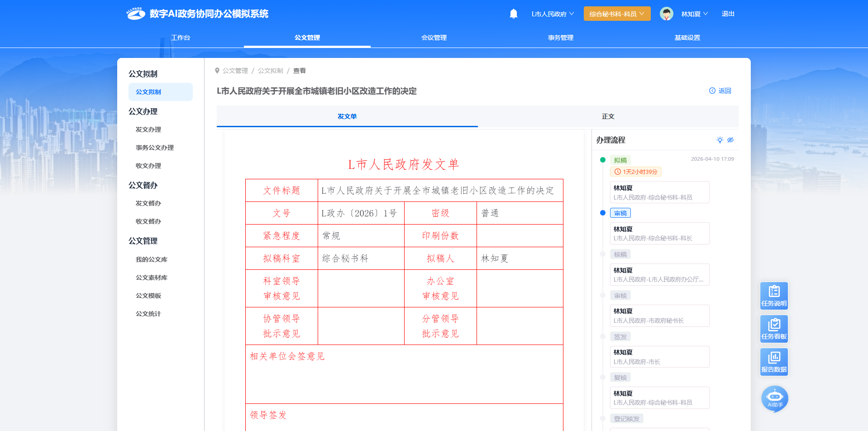Open 收文督办 in the sidebar
The width and height of the screenshot is (868, 431).
point(148,221)
